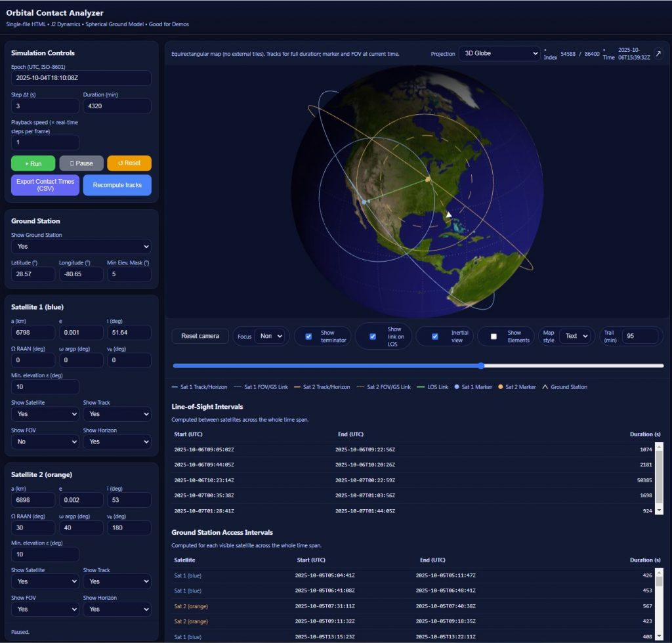
Task: Click Satellite 1 semi-major axis field 6798
Action: tap(33, 333)
